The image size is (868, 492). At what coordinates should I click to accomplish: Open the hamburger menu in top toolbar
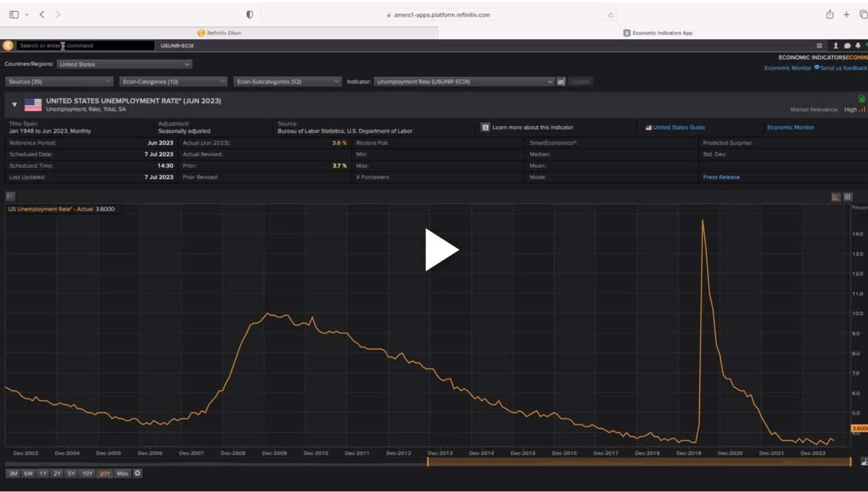point(819,46)
